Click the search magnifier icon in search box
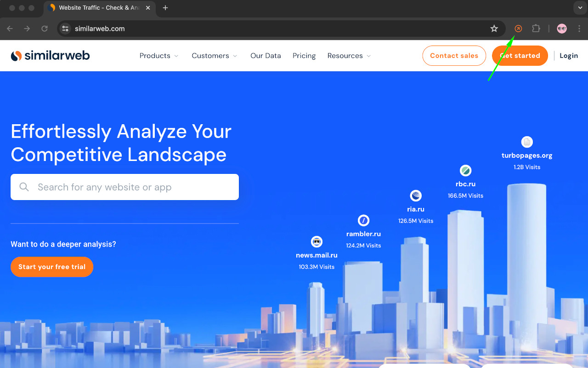 click(24, 187)
